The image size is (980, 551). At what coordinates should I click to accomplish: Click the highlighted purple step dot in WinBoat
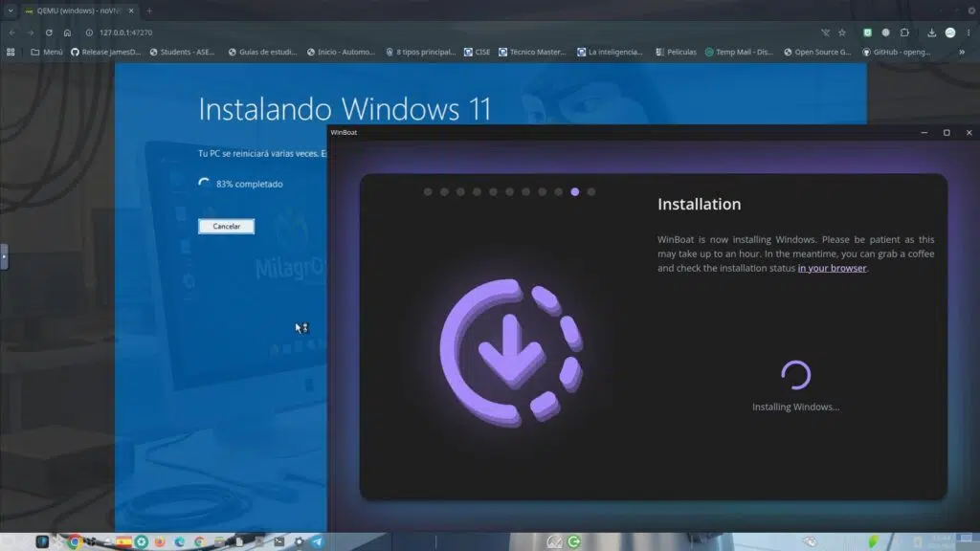[575, 191]
